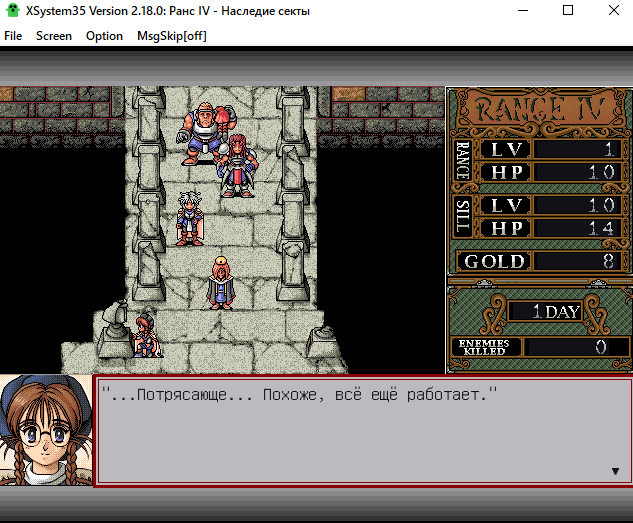
Task: Click the message advance arrow in dialogue box
Action: [615, 471]
